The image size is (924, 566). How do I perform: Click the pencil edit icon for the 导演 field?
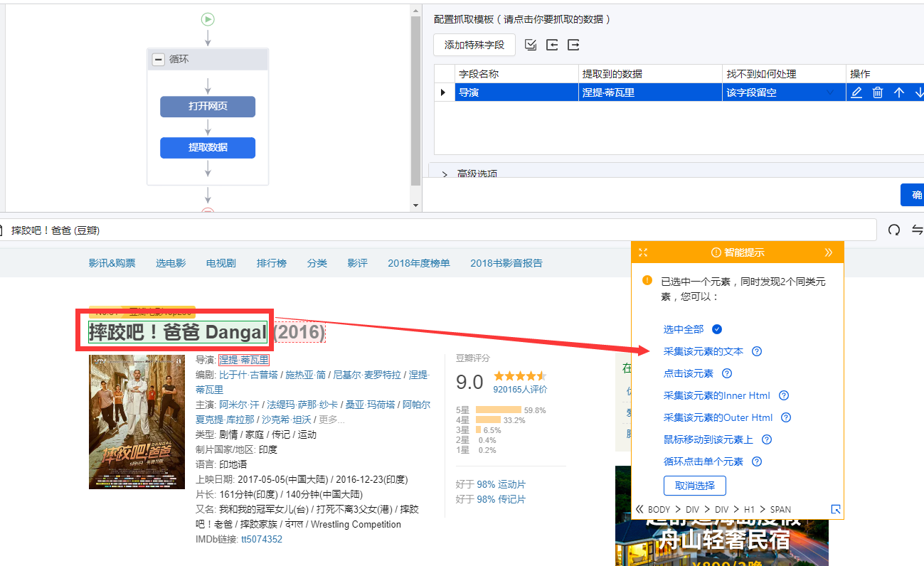[856, 92]
